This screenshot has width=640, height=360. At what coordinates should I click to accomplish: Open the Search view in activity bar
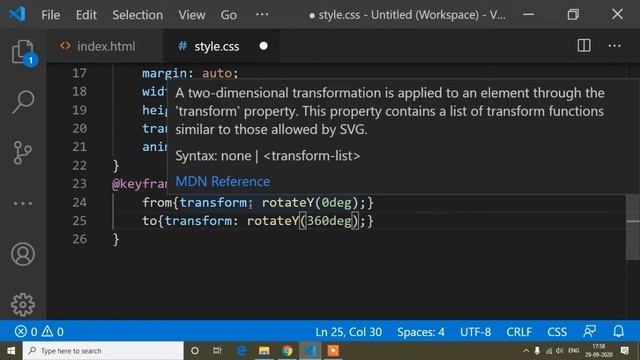[x=23, y=101]
